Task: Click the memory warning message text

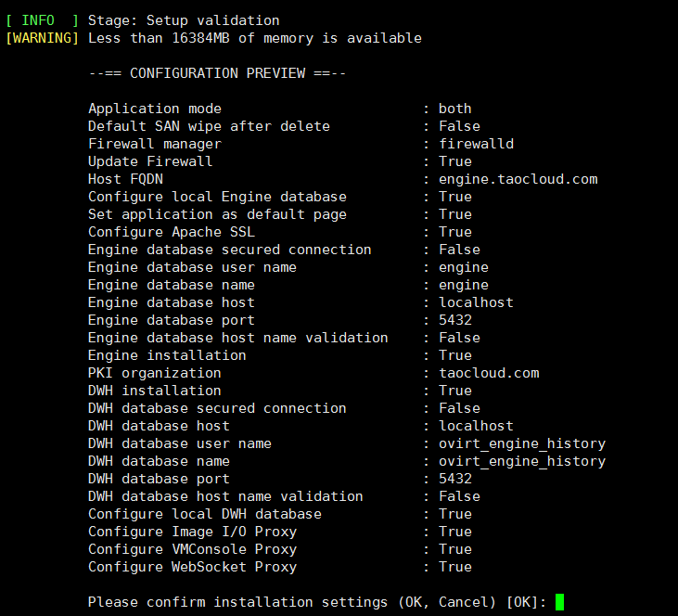Action: click(x=255, y=38)
